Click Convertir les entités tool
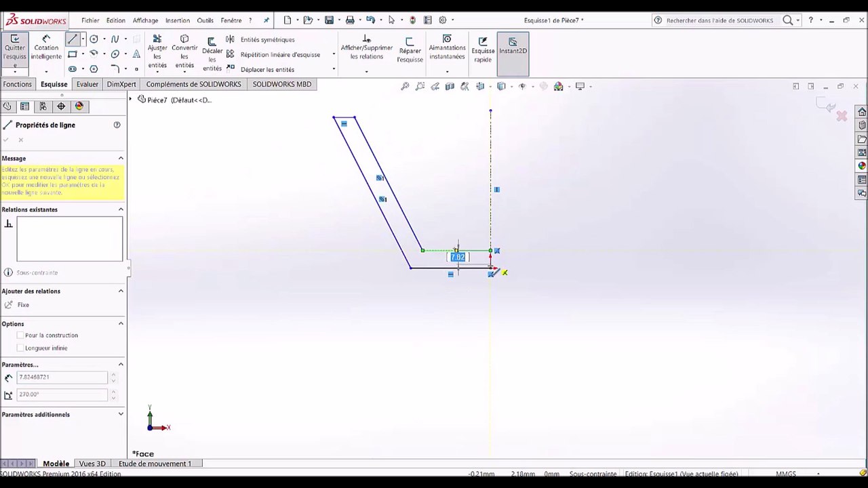Viewport: 868px width, 488px height. click(184, 52)
